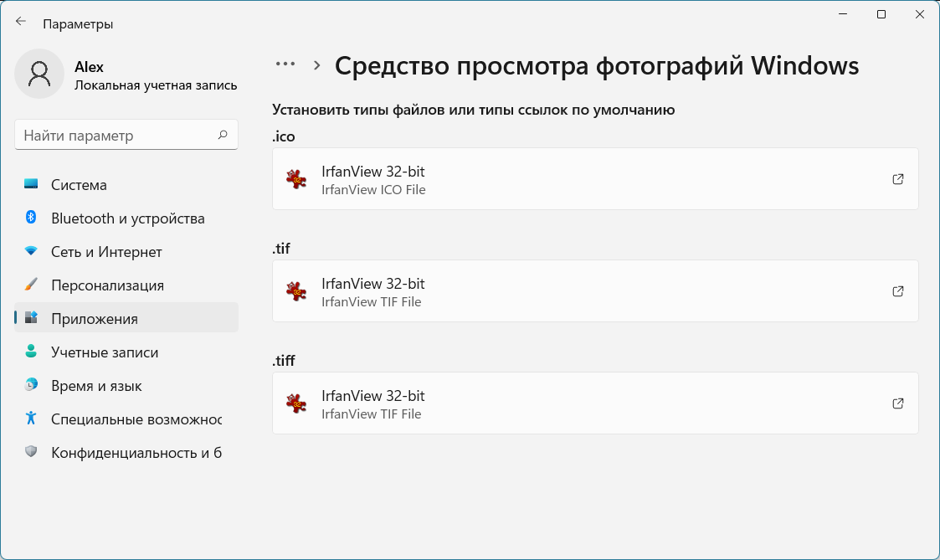The width and height of the screenshot is (940, 560).
Task: Click the Персонализация paintbrush icon
Action: [x=31, y=285]
